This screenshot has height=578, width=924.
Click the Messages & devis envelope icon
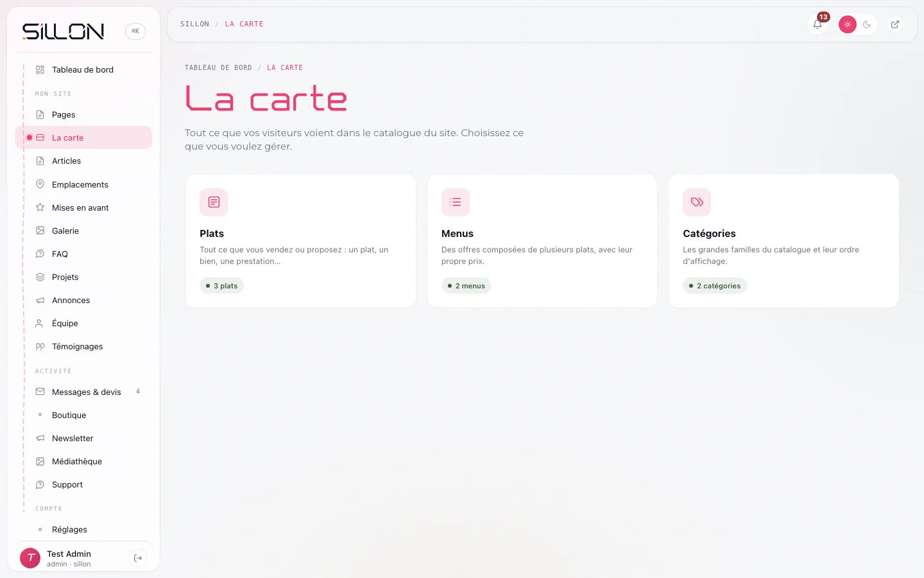[40, 392]
